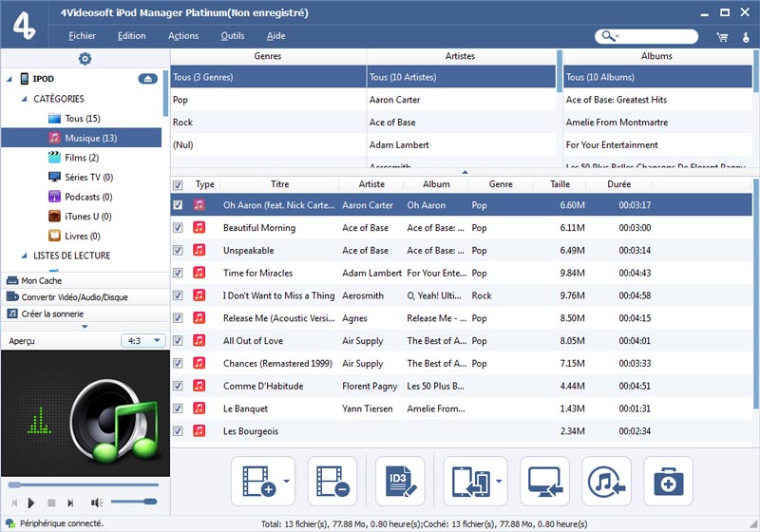Screen dimensions: 760x532
Task: Open the Fichier menu
Action: tap(82, 36)
